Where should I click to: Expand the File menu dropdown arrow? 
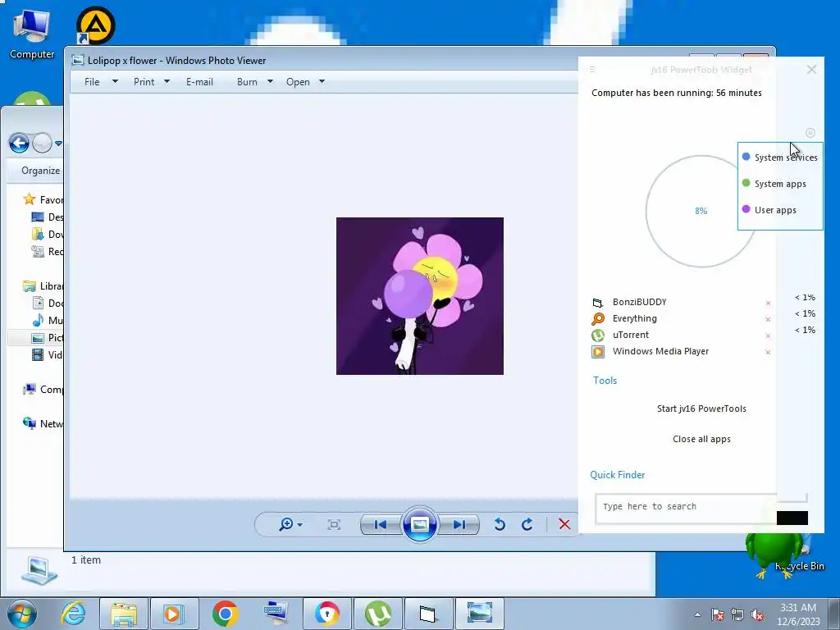[115, 81]
